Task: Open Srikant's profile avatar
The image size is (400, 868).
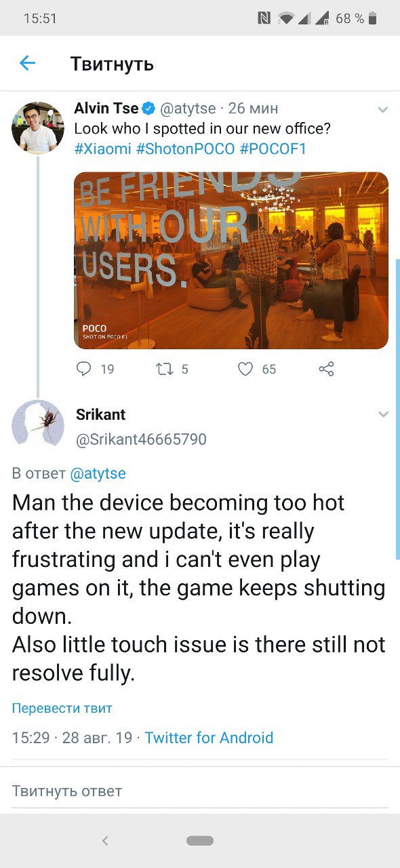Action: (x=38, y=426)
